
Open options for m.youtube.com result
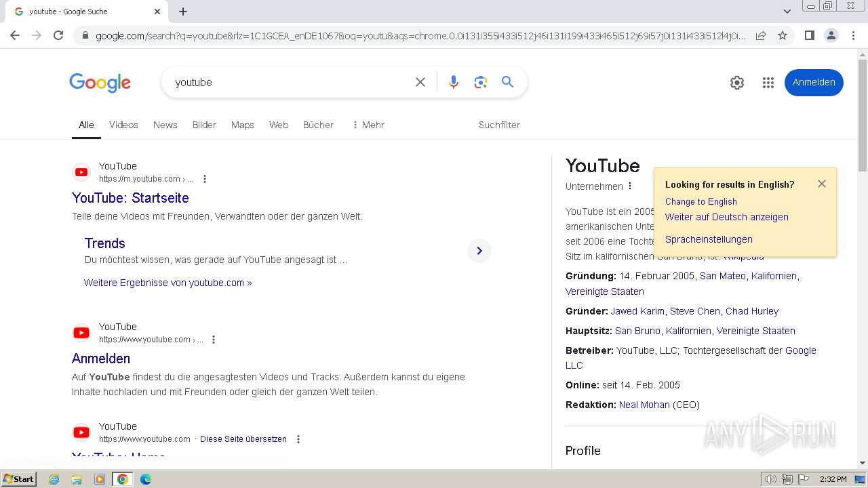tap(205, 179)
